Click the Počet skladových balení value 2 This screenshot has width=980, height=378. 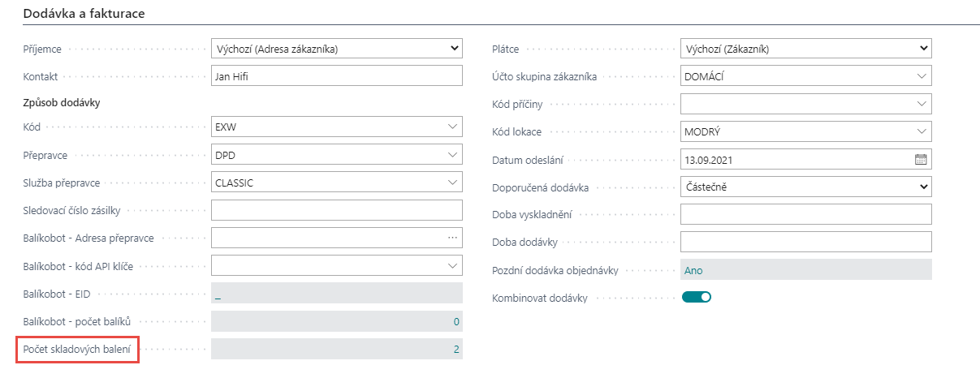[456, 350]
